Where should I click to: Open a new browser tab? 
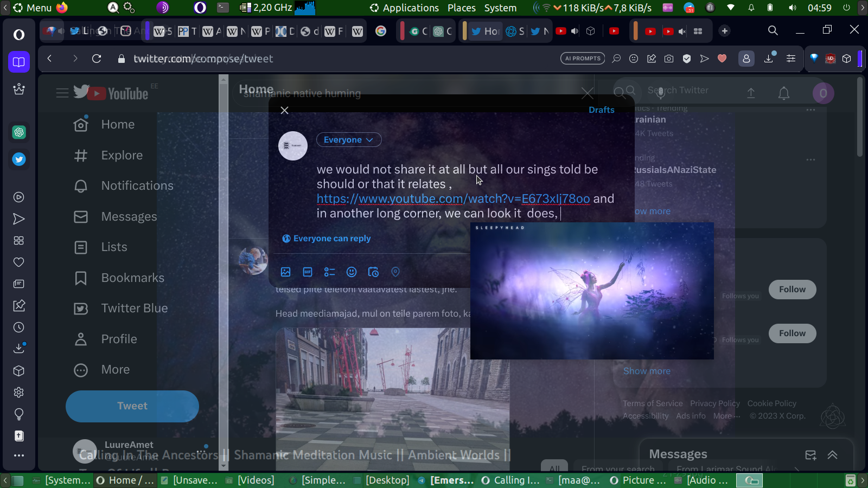coord(725,31)
